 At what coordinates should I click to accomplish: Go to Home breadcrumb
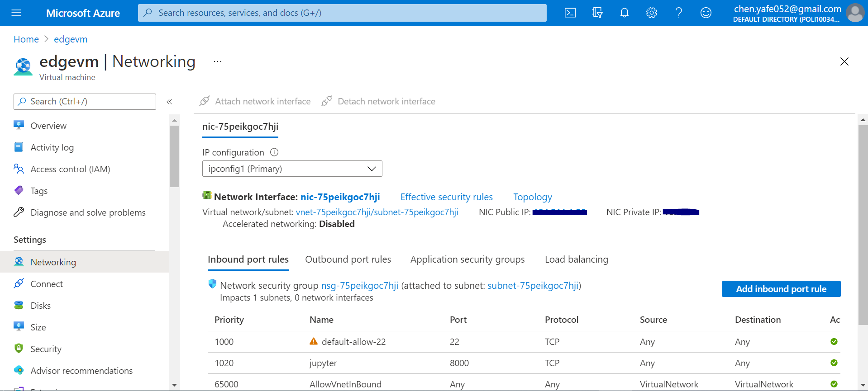tap(26, 39)
